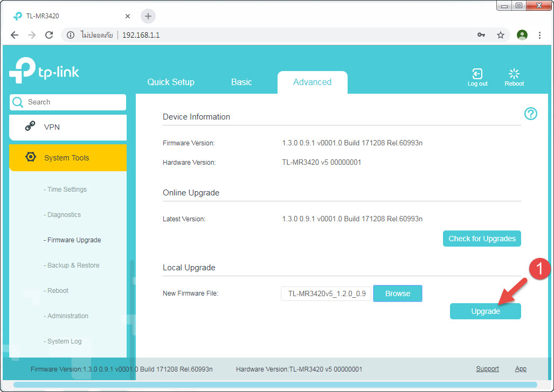Open Backup & Restore submenu
Image resolution: width=554 pixels, height=392 pixels.
(71, 265)
